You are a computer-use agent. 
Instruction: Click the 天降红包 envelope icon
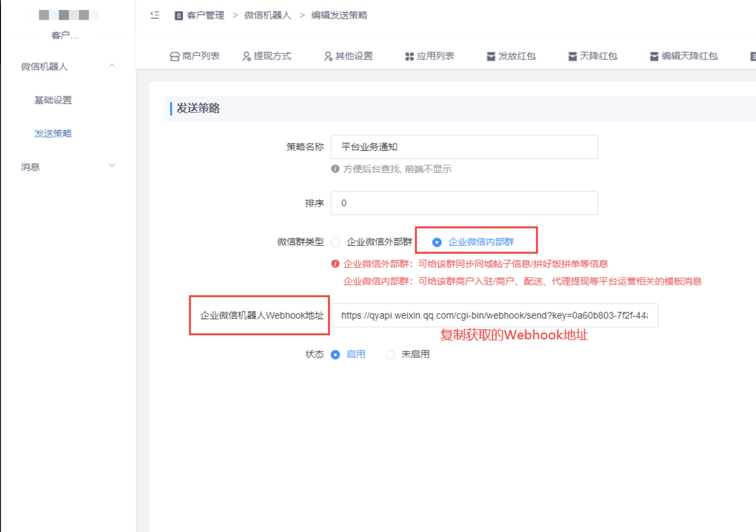572,56
